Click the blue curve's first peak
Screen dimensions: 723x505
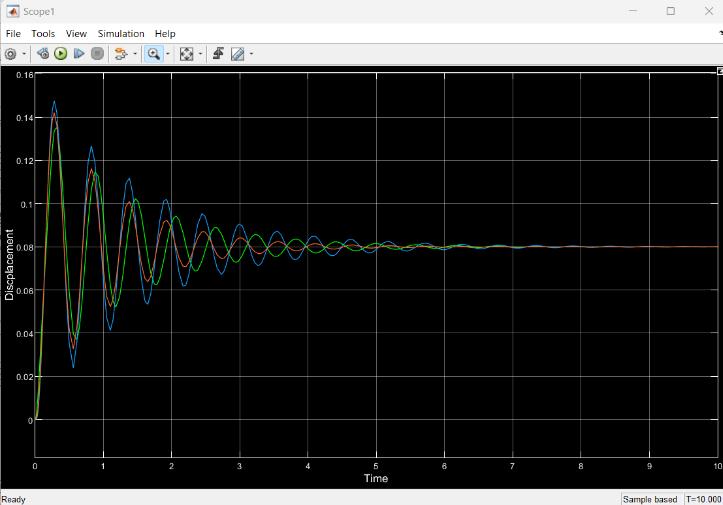(54, 101)
